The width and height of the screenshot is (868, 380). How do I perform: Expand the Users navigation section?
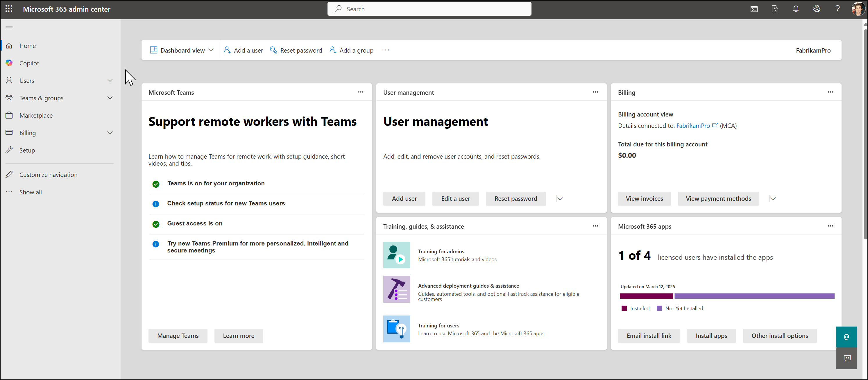(110, 80)
